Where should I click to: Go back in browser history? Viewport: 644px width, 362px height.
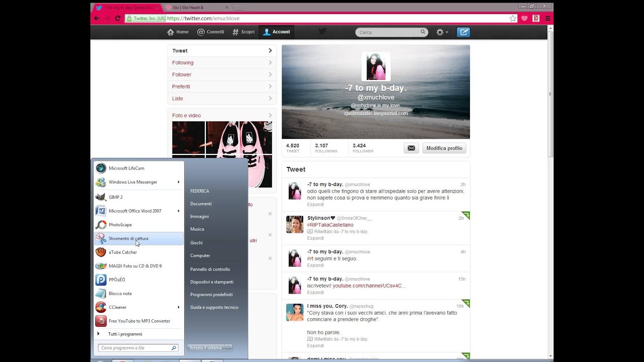(x=97, y=18)
